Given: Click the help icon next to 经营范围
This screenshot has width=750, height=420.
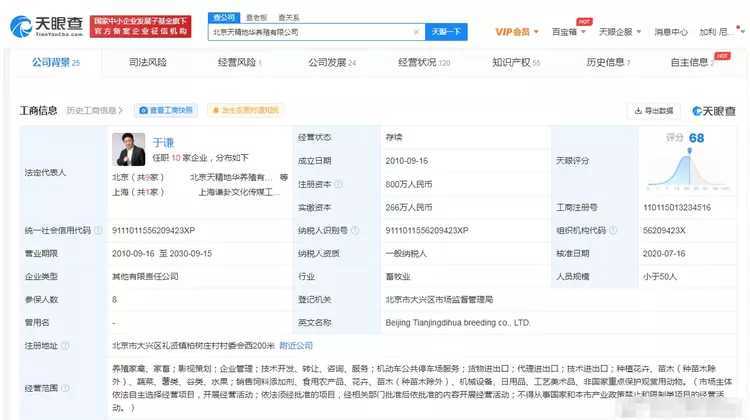Looking at the screenshot, I should pos(65,388).
